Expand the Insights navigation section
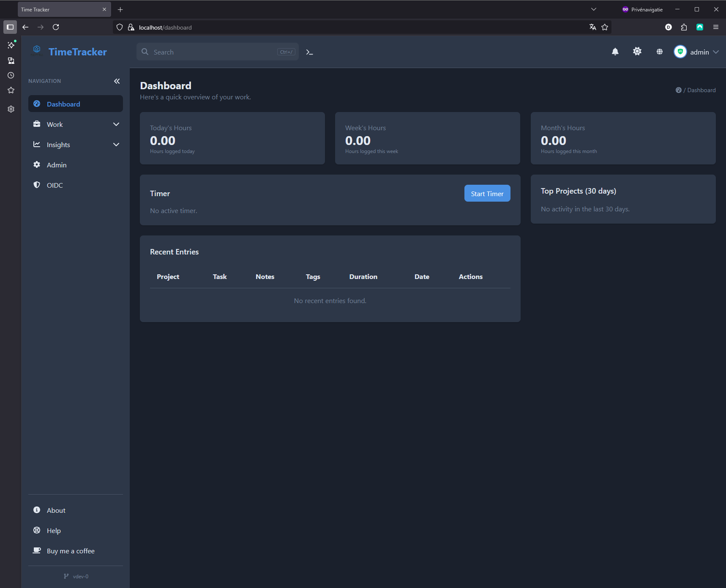This screenshot has width=726, height=588. point(76,145)
